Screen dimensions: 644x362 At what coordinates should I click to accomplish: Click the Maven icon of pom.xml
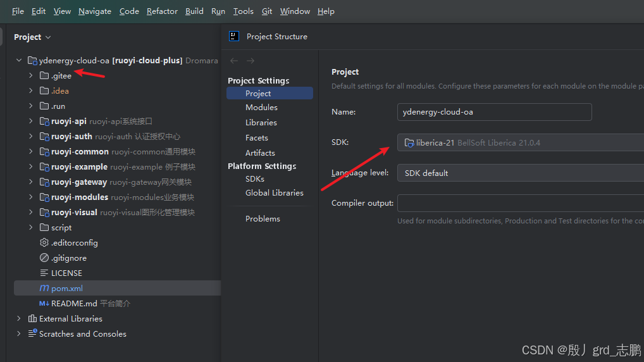click(44, 289)
